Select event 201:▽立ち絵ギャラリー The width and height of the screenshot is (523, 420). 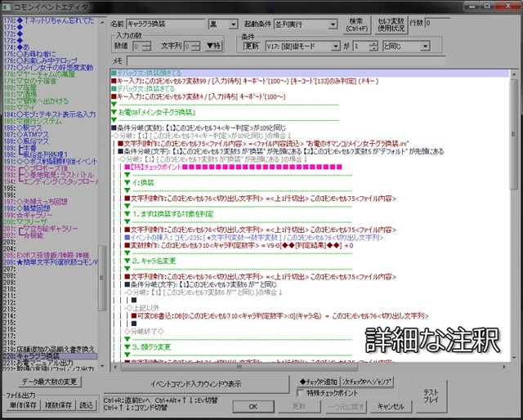pos(50,229)
